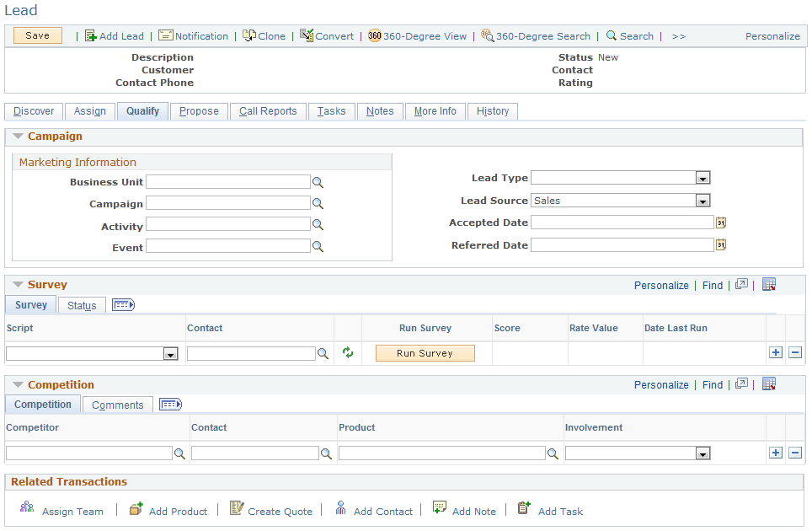The height and width of the screenshot is (531, 812).
Task: Switch to the Discover tab
Action: (x=34, y=111)
